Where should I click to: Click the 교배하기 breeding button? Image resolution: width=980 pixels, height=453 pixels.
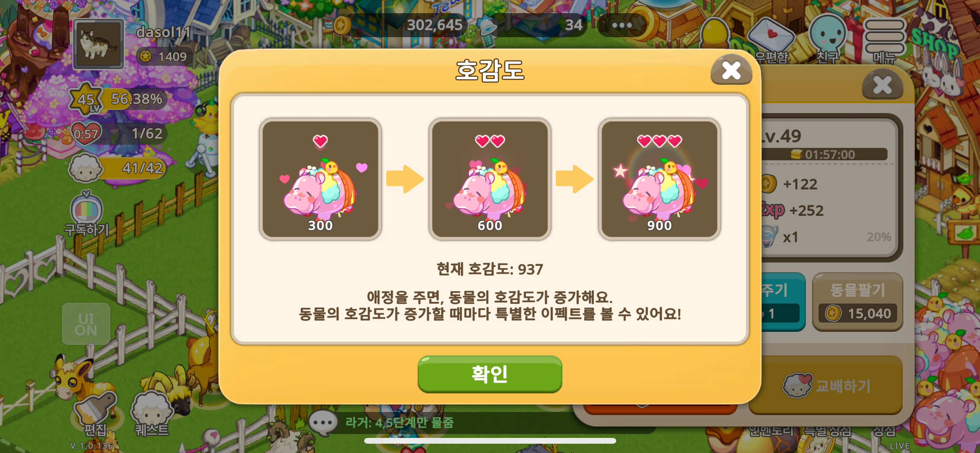[826, 385]
